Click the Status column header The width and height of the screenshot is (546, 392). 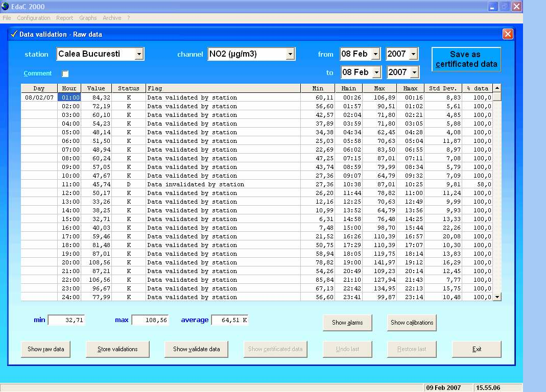(x=129, y=88)
